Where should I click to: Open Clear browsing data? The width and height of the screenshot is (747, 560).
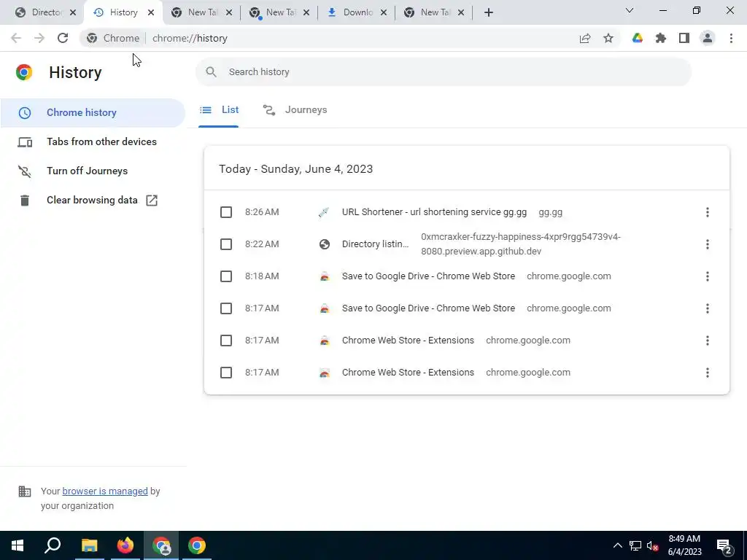tap(93, 200)
